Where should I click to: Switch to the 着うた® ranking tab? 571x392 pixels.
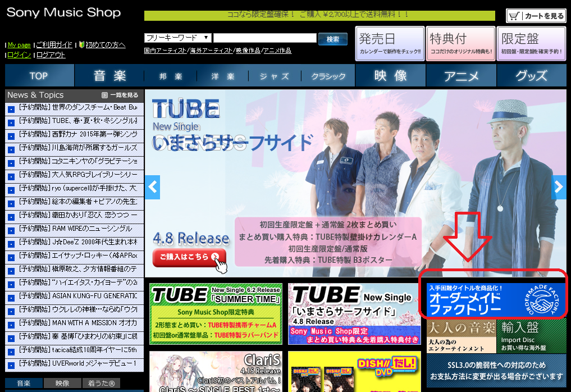pos(101,383)
